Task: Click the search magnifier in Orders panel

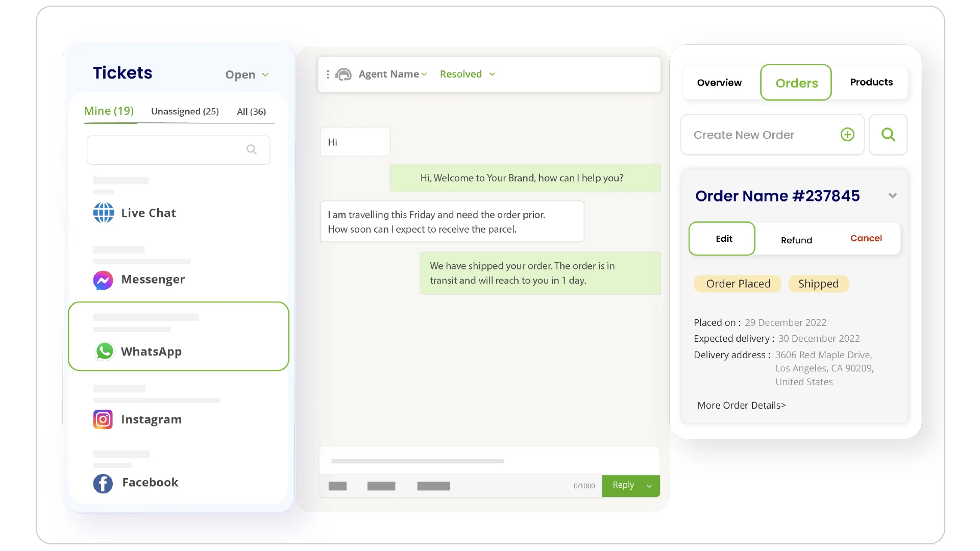Action: click(x=888, y=135)
